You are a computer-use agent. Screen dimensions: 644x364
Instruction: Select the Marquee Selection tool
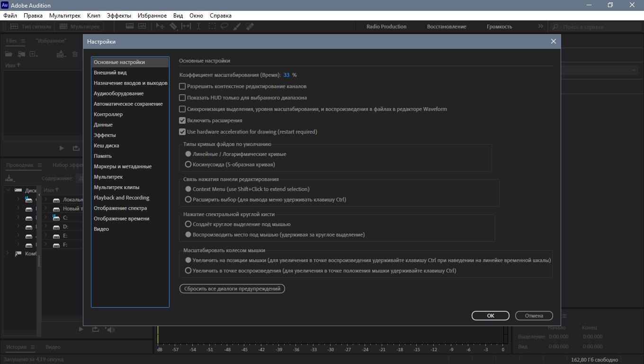point(212,27)
